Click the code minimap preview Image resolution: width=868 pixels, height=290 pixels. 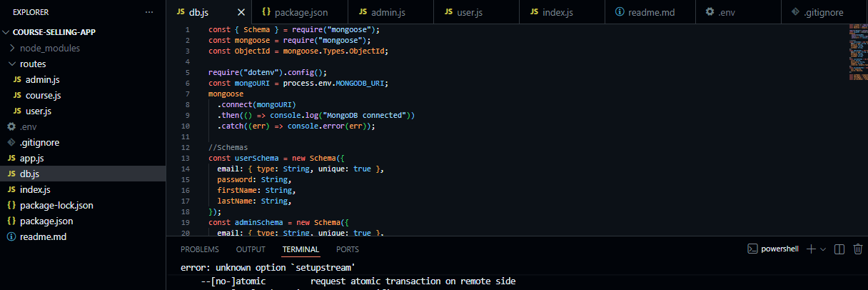point(857,51)
